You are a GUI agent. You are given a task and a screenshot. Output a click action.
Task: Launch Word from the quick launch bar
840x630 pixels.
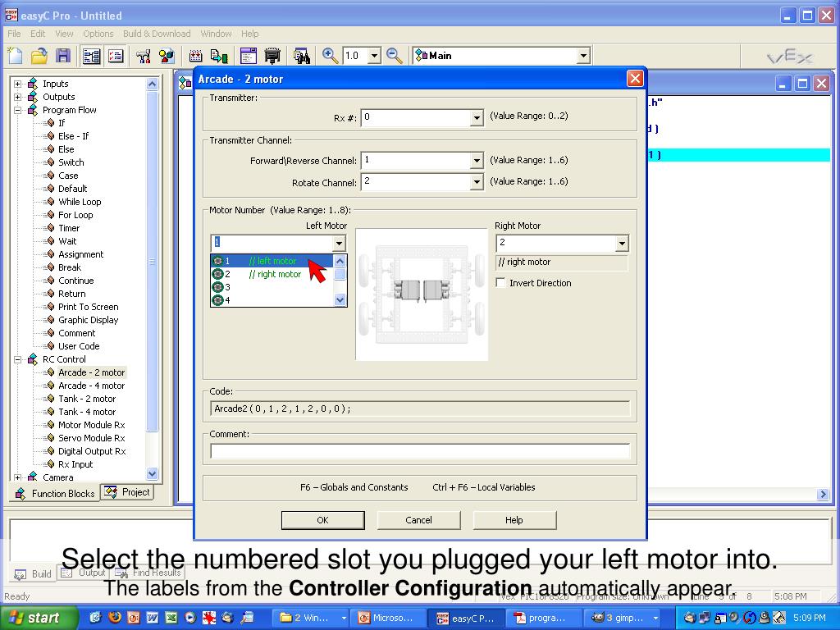point(152,618)
